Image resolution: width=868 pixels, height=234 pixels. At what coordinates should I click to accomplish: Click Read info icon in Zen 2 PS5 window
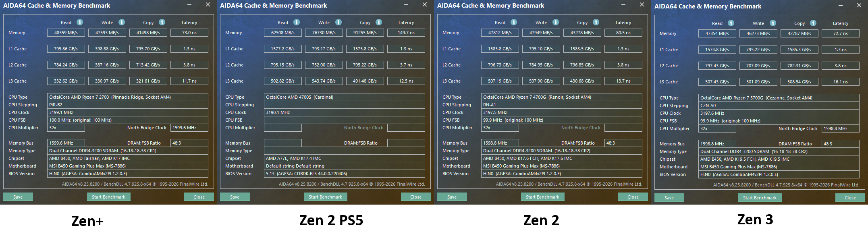coord(297,22)
